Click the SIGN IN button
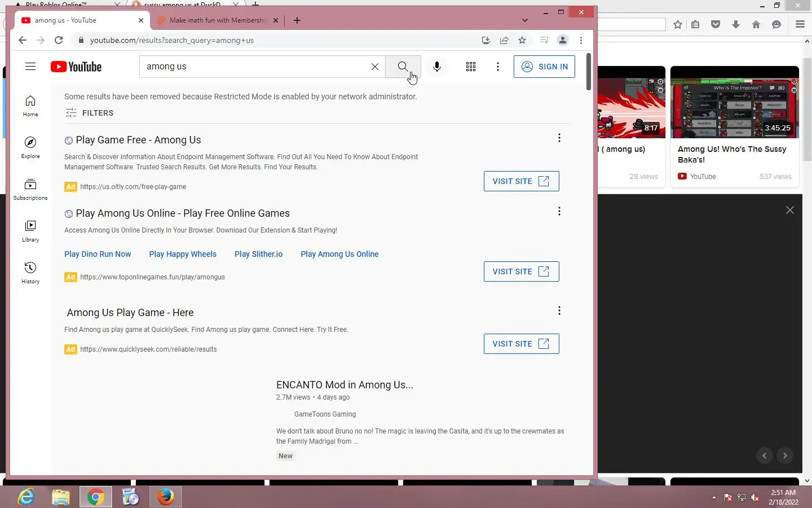The height and width of the screenshot is (508, 812). click(544, 67)
